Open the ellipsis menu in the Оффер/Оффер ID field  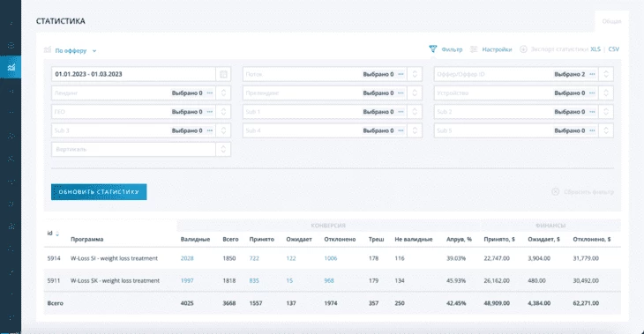592,74
